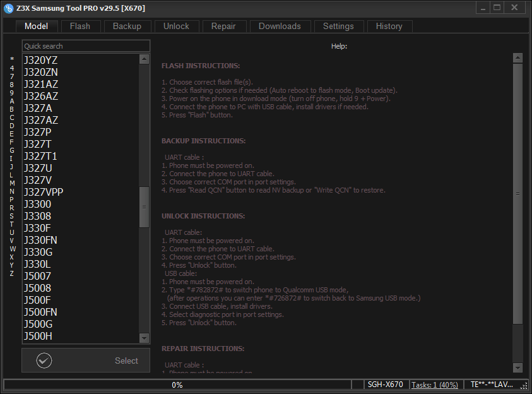The width and height of the screenshot is (532, 394).
Task: Select model J330G in list
Action: click(81, 252)
